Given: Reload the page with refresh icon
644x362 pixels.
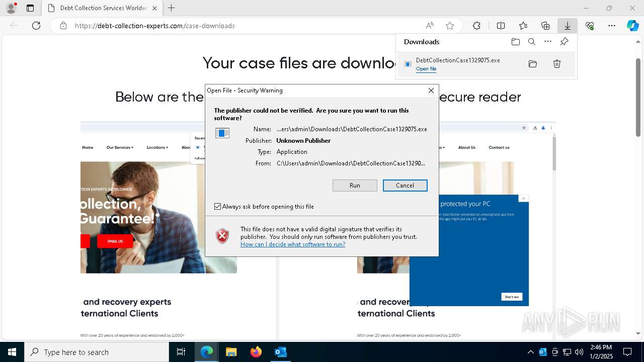Looking at the screenshot, I should point(36,26).
